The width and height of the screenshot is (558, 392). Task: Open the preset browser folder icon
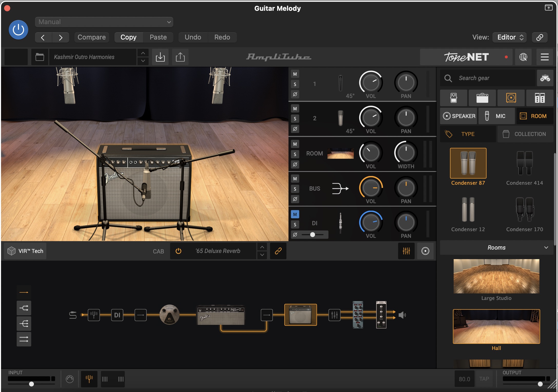pos(39,57)
